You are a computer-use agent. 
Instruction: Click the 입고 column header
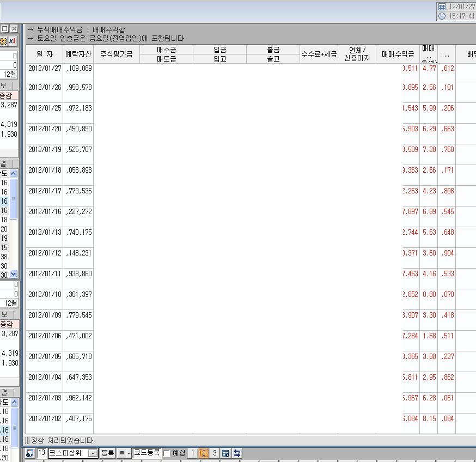click(220, 59)
